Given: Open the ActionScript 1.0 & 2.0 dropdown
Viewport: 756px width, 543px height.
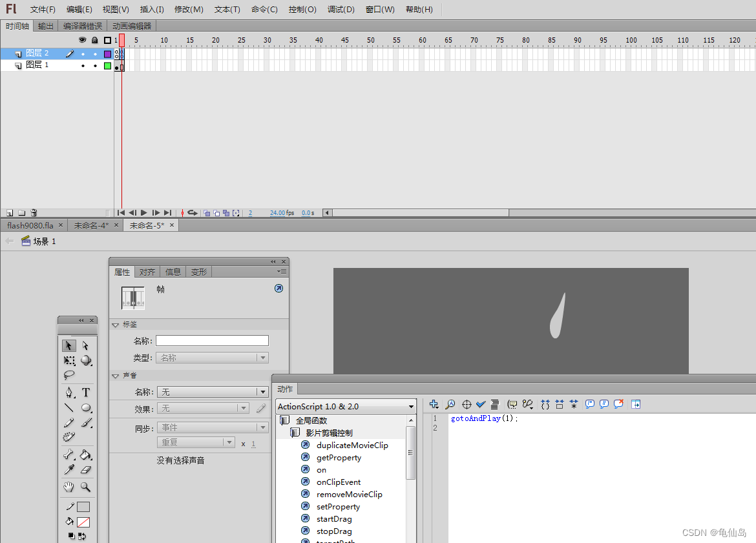Looking at the screenshot, I should click(346, 406).
